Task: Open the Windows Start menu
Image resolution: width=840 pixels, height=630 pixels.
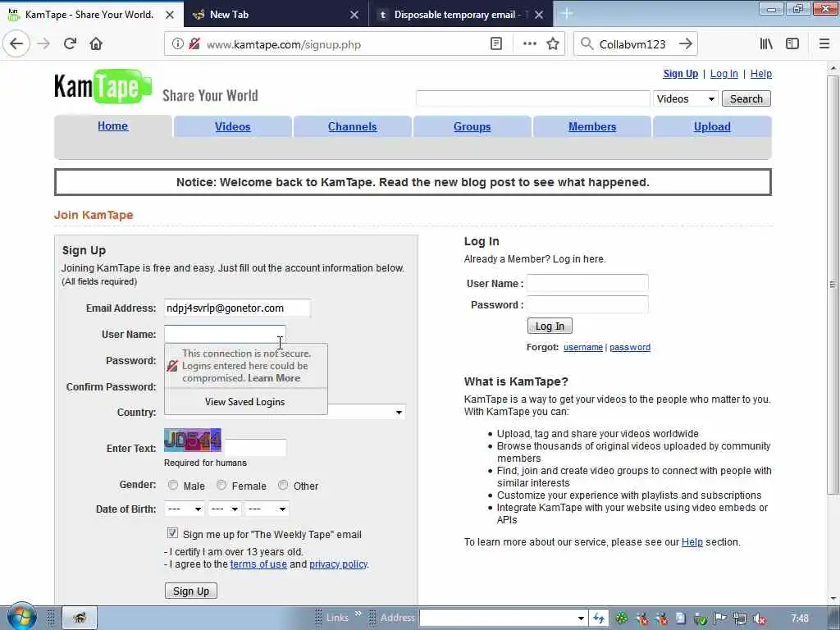Action: 21,617
